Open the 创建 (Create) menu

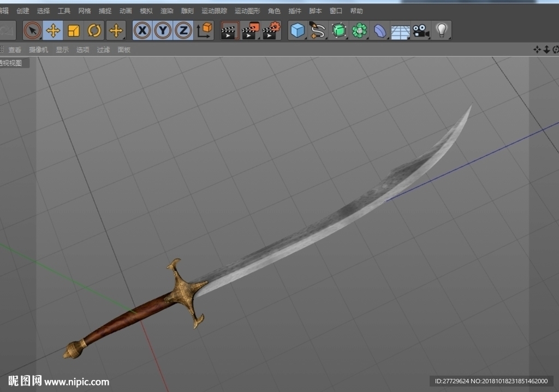pyautogui.click(x=23, y=11)
